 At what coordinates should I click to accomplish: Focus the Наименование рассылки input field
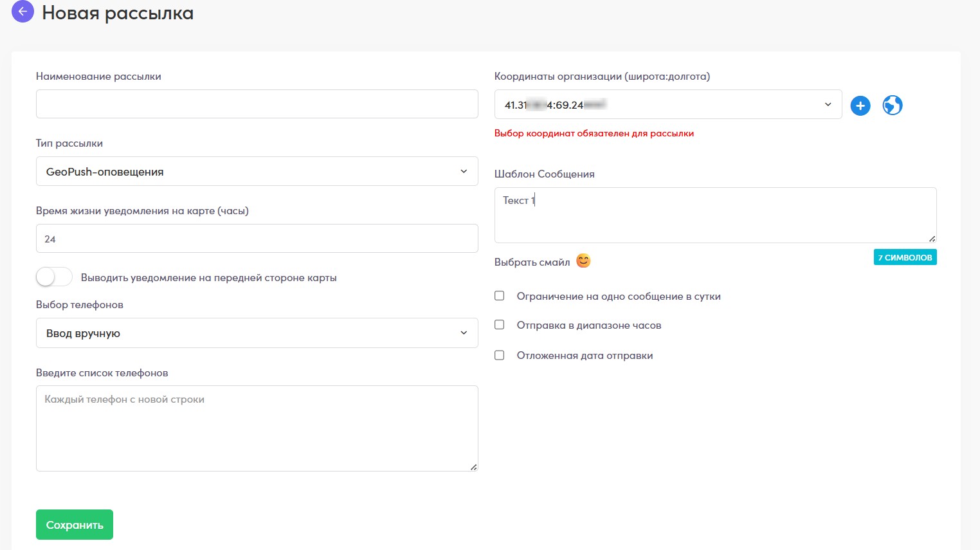(x=257, y=104)
